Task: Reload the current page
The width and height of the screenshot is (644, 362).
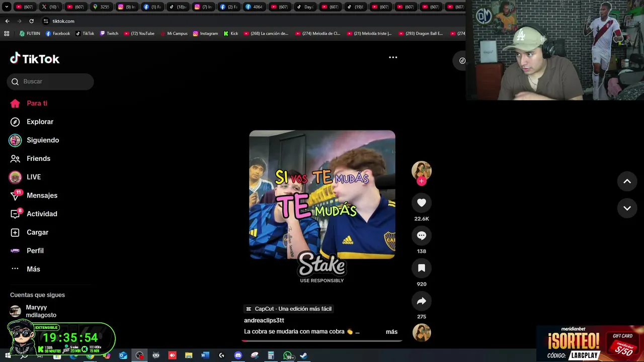Action: [x=31, y=21]
